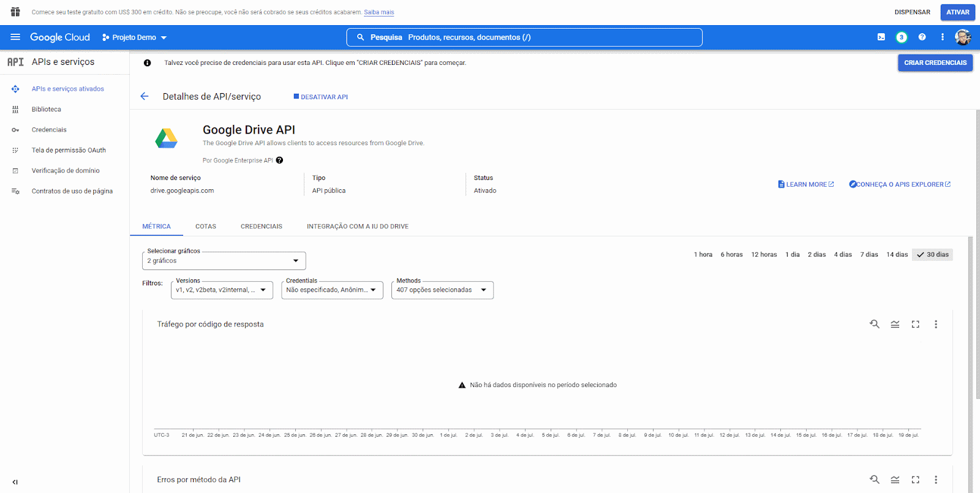
Task: Open the Saiba mais link
Action: coord(379,12)
